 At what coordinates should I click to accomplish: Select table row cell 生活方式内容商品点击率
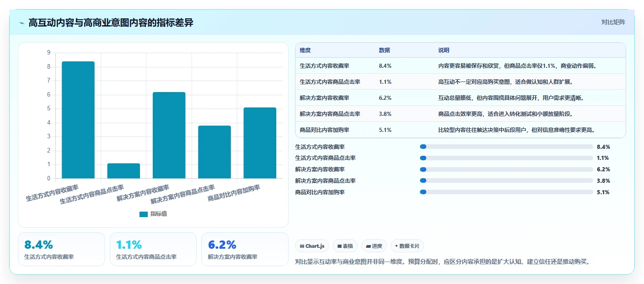coord(330,82)
